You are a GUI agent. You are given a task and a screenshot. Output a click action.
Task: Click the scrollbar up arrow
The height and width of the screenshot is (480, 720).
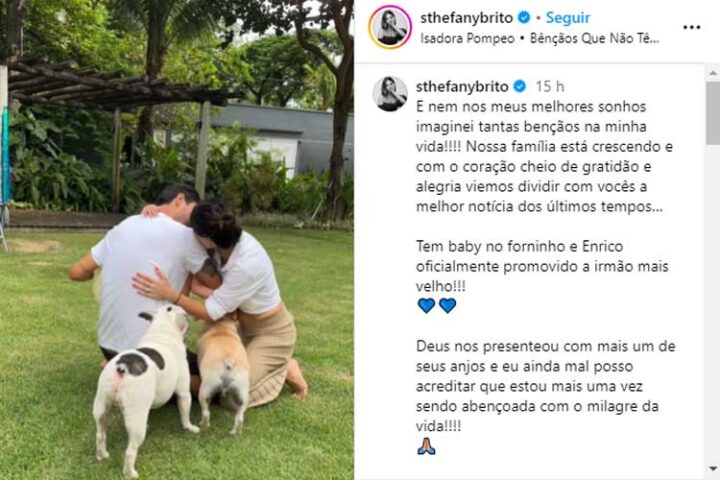click(x=713, y=73)
